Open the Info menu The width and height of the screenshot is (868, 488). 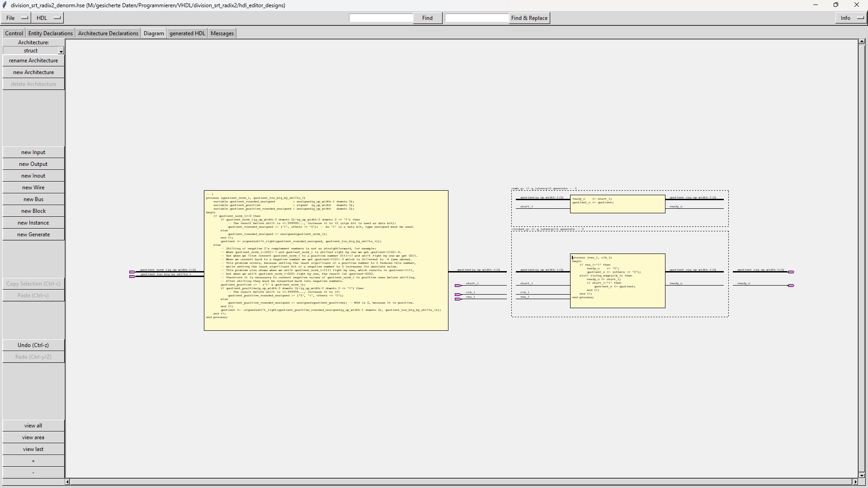(x=851, y=18)
